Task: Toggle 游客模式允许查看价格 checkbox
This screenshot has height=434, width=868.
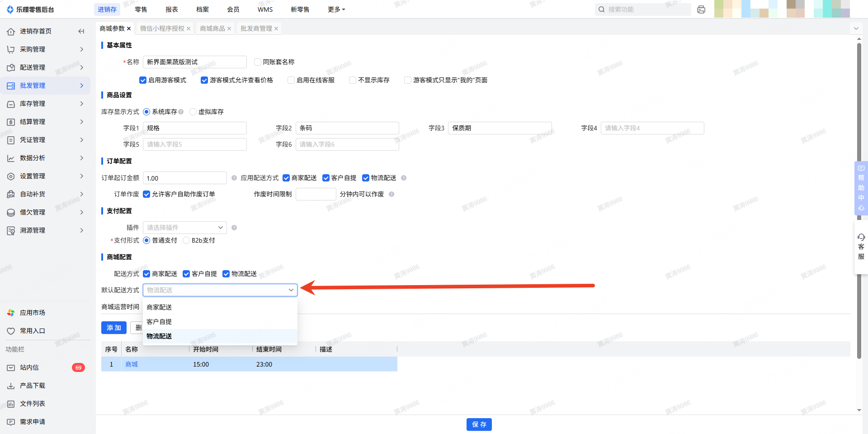Action: (204, 80)
